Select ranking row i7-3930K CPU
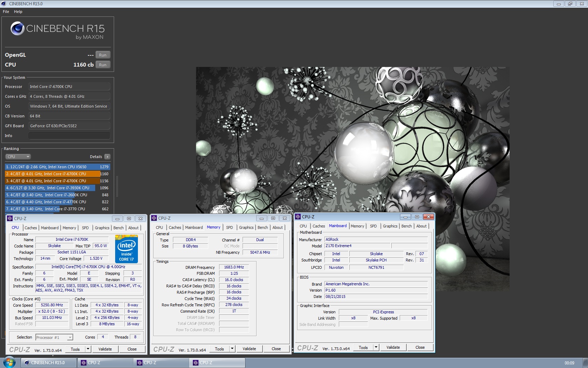Screen dimensions: 588x368 coord(57,188)
